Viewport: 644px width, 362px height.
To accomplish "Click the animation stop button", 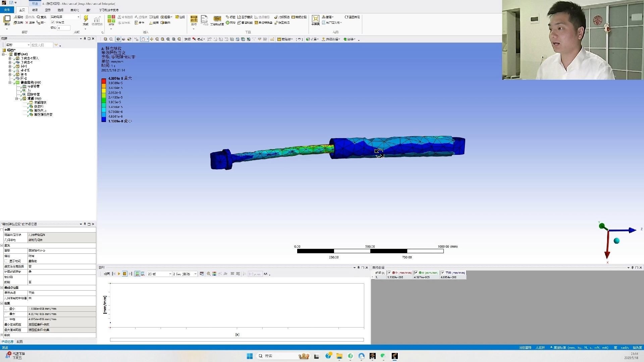I will coord(124,274).
